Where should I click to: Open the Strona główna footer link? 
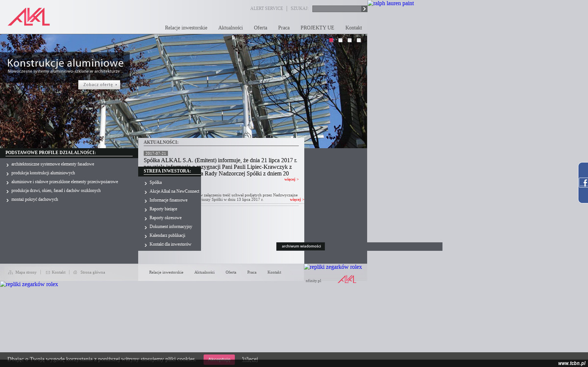tap(93, 272)
